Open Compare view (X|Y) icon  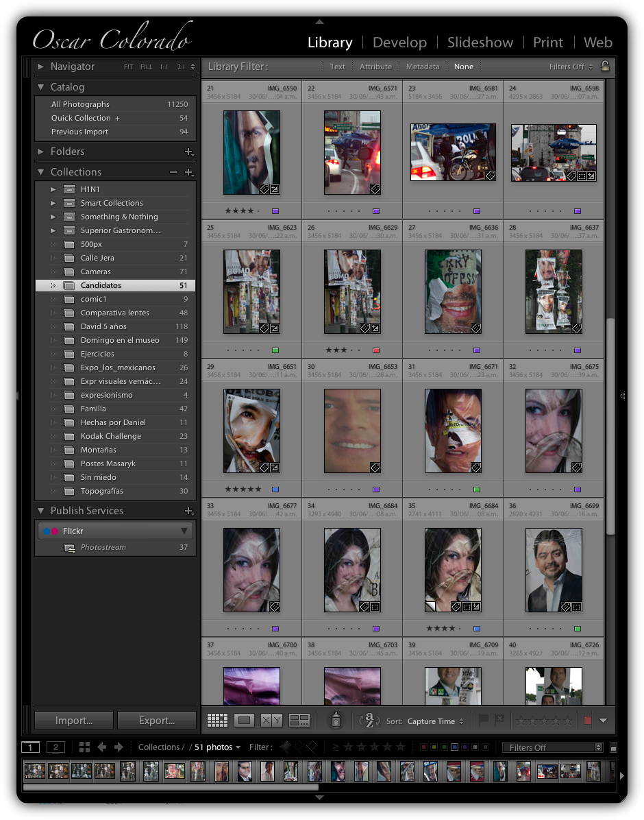pyautogui.click(x=272, y=721)
